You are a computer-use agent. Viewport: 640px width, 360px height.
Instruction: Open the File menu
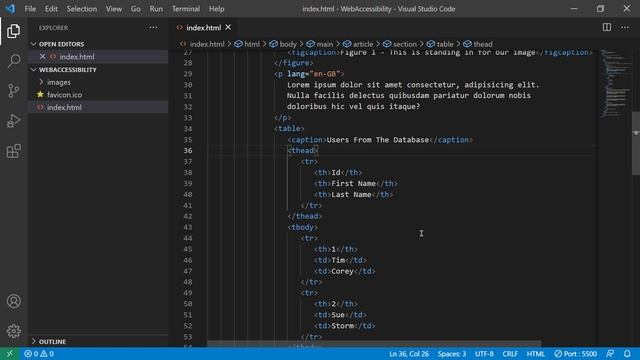pos(30,9)
